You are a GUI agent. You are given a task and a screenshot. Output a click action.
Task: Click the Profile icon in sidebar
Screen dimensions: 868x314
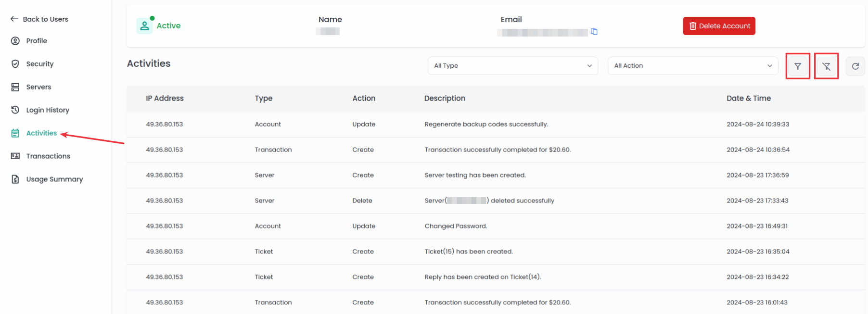tap(15, 41)
